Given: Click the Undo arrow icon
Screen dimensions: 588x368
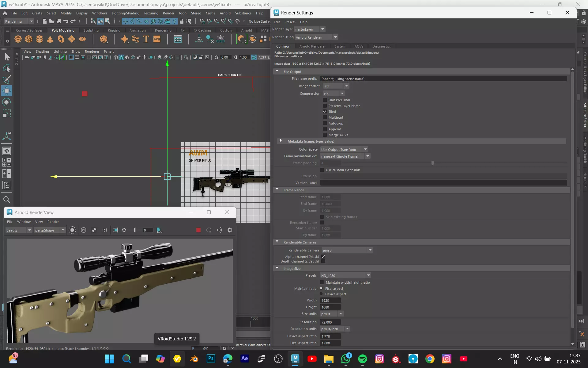Looking at the screenshot, I should tap(66, 21).
